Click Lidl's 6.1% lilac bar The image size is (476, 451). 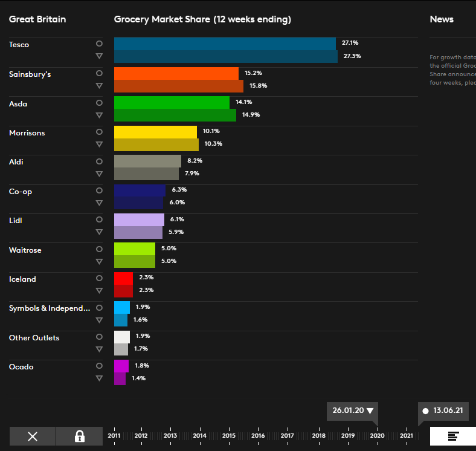click(139, 219)
